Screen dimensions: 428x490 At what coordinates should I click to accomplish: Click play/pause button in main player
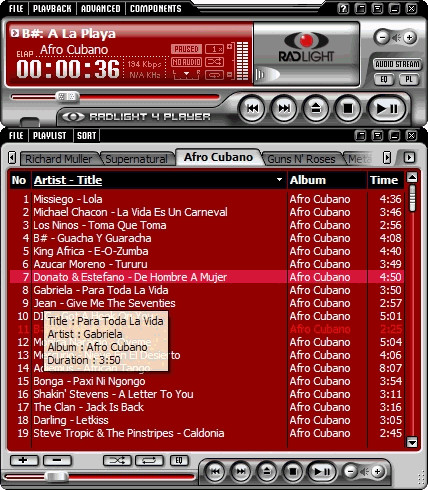click(x=387, y=108)
